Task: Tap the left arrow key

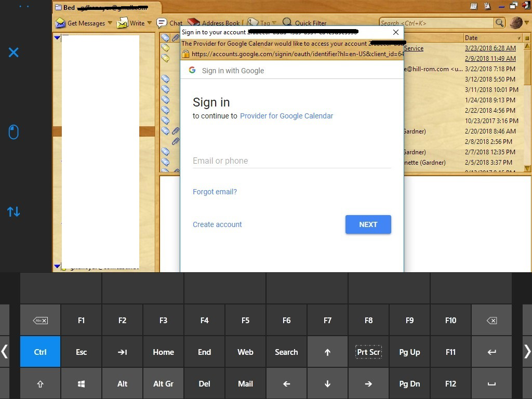Action: coord(286,384)
